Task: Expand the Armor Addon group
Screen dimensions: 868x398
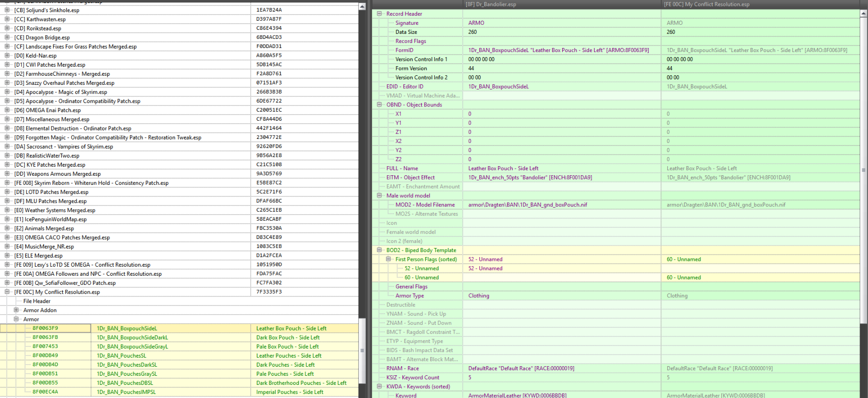Action: [x=16, y=310]
